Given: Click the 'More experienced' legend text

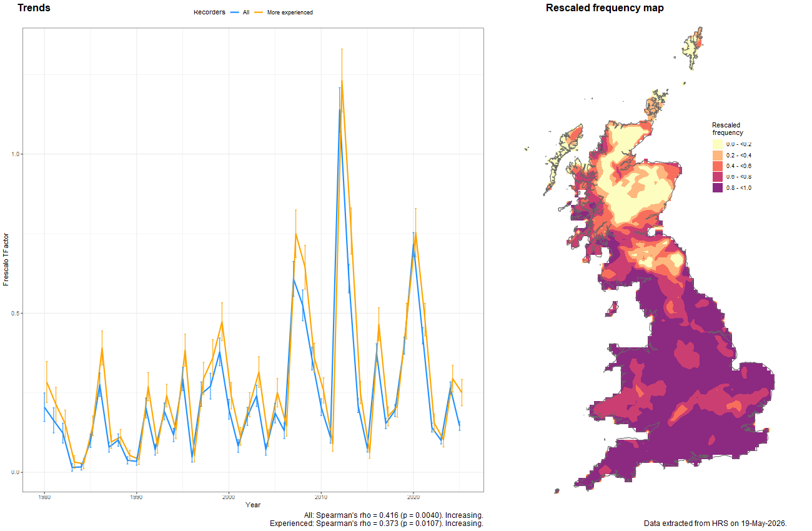Looking at the screenshot, I should (x=290, y=12).
